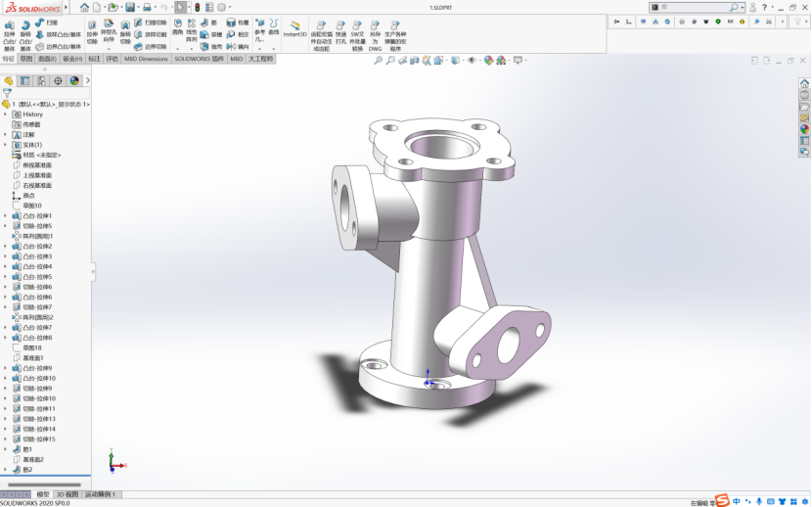Screen dimensions: 812x507
Task: Switch to the 草图 sketch ribbon tab
Action: 26,59
